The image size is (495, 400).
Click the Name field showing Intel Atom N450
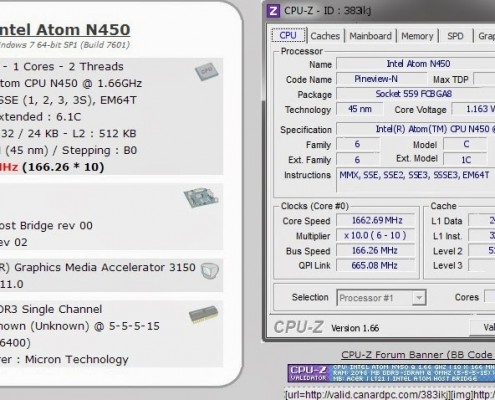click(x=416, y=64)
